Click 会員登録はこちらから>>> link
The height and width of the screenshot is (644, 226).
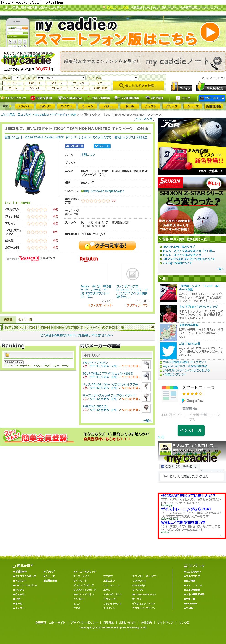107,439
